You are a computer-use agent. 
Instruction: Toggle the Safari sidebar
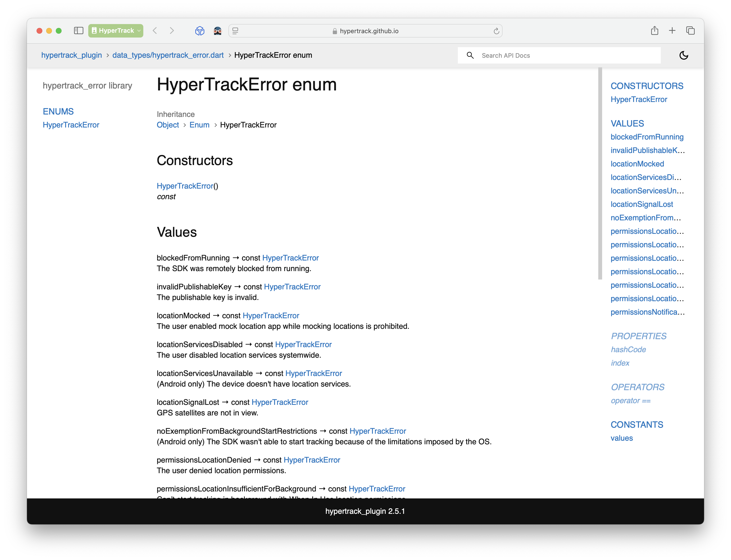pyautogui.click(x=78, y=31)
